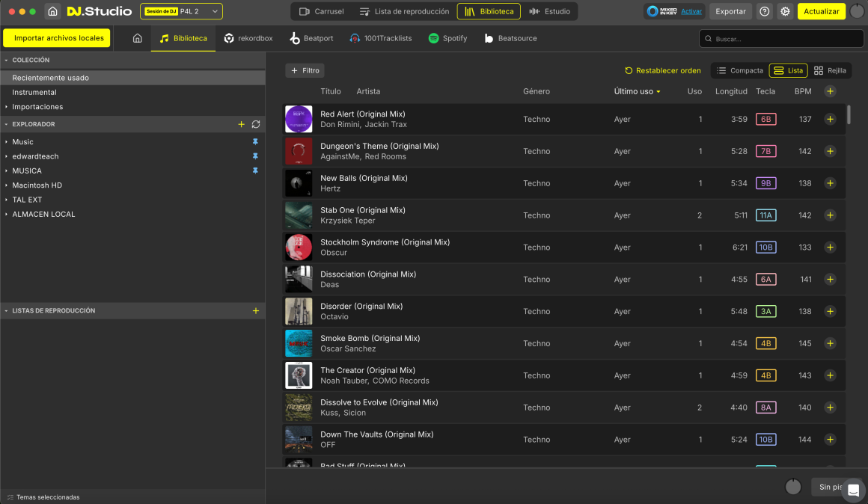
Task: Expand the Importaciones tree item
Action: coord(6,107)
